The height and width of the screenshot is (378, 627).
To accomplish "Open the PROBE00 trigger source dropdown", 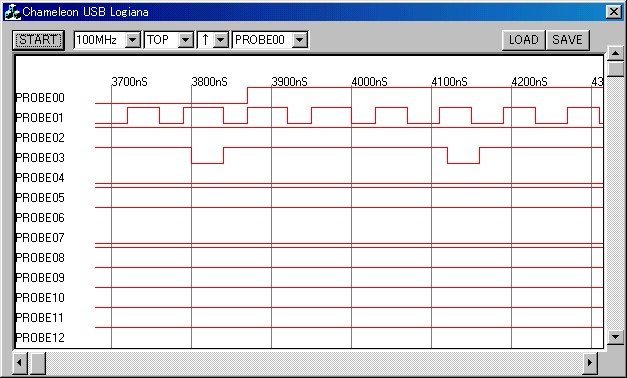I will tap(300, 40).
